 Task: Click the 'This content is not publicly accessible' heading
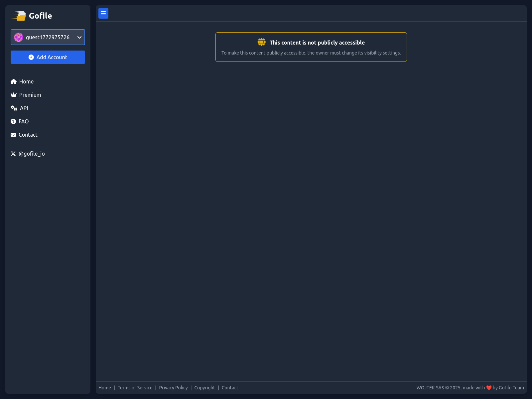(x=317, y=43)
